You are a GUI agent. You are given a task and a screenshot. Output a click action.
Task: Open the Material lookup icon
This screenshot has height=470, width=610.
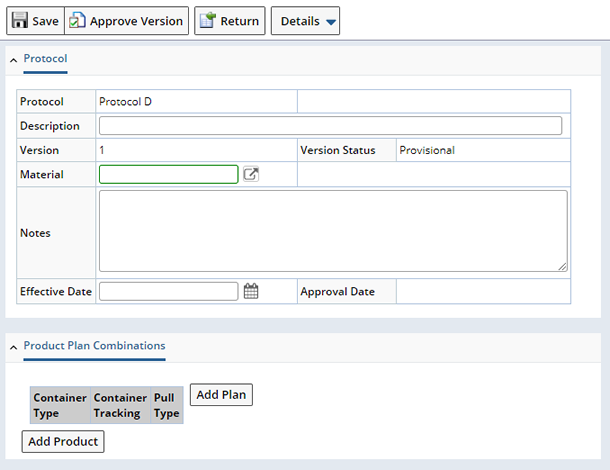251,174
